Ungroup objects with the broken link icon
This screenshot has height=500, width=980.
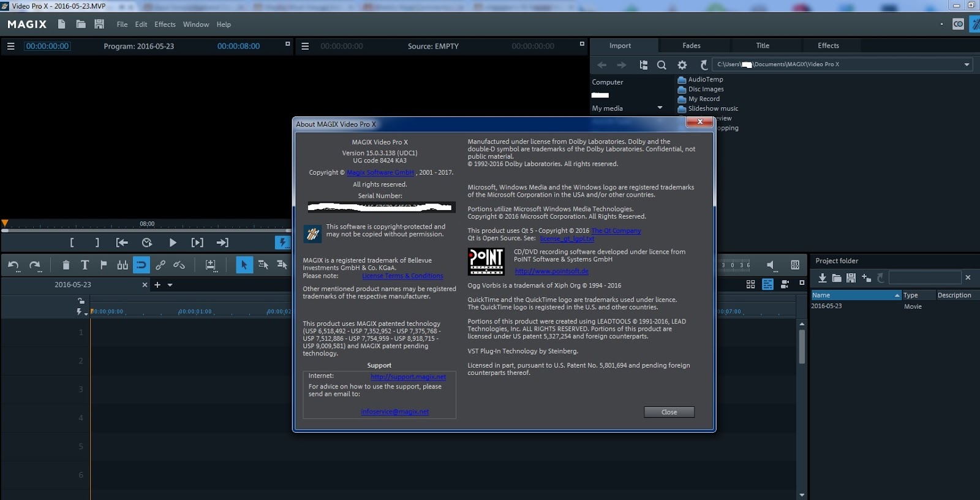click(179, 265)
